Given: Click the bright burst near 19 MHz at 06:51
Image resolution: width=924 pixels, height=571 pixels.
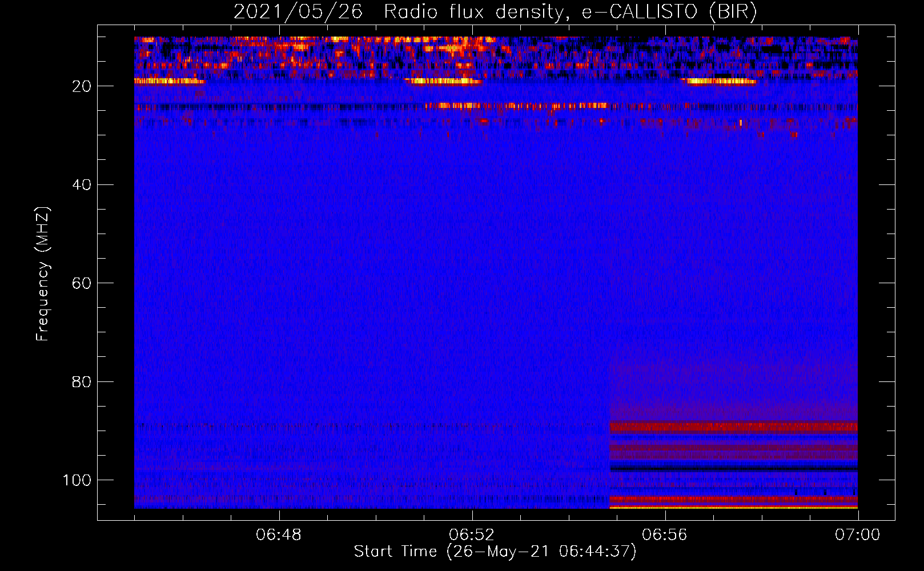Looking at the screenshot, I should coord(443,81).
